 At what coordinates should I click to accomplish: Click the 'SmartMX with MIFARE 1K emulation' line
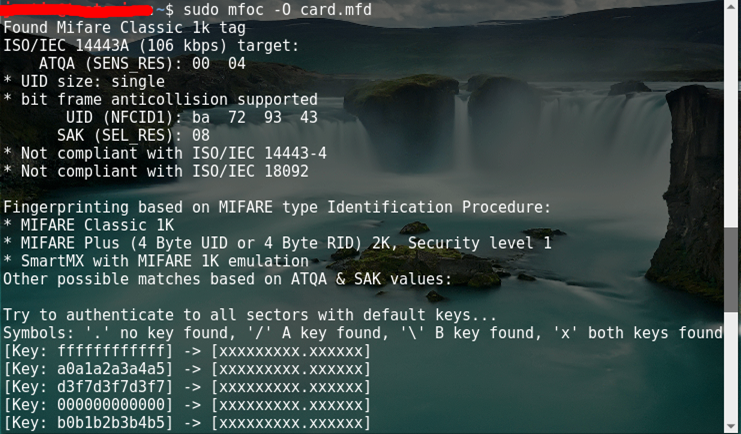(x=160, y=261)
